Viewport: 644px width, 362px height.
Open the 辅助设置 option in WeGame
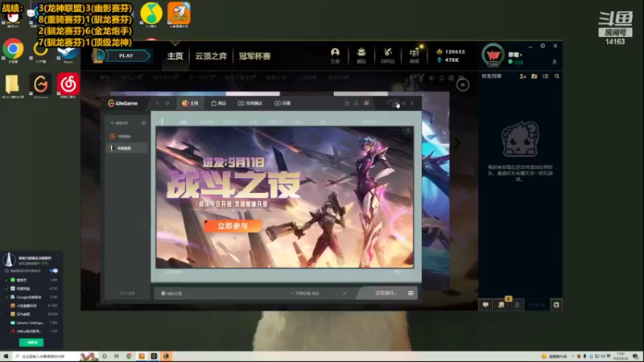(x=171, y=294)
